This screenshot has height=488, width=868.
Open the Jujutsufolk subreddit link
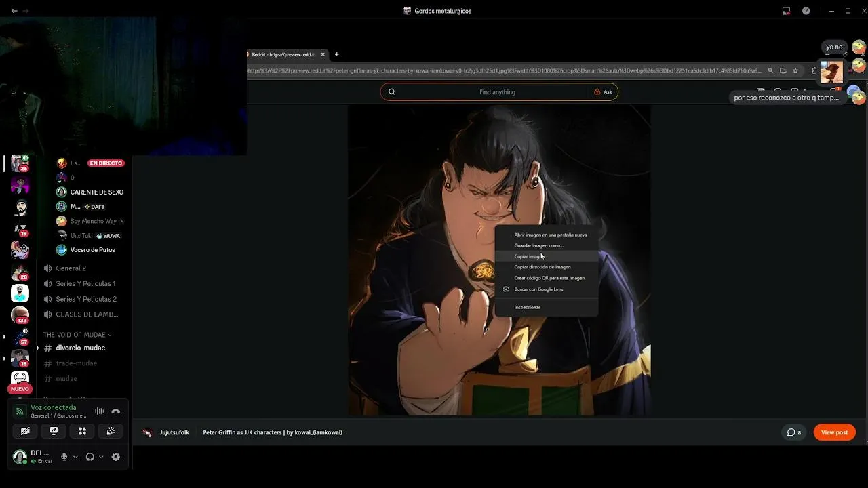point(174,432)
